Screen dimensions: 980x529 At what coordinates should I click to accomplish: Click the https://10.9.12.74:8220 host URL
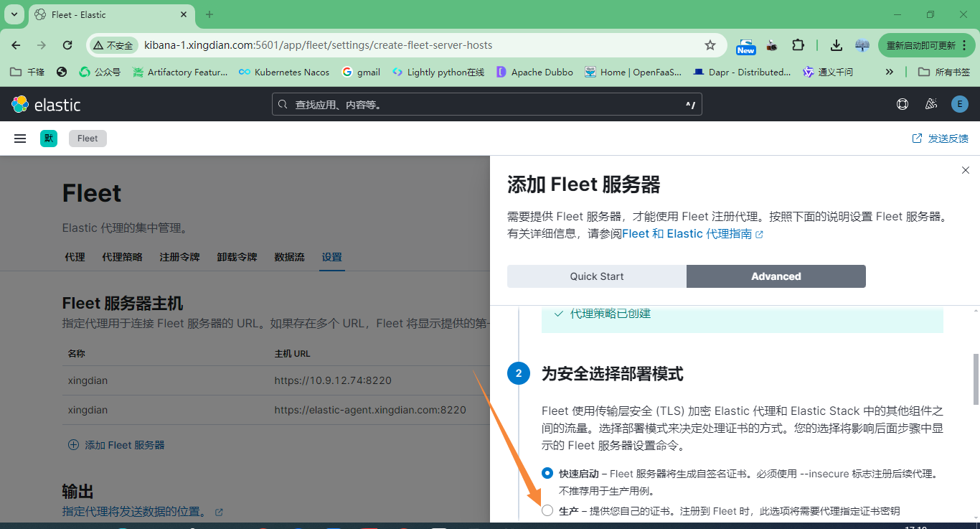tap(333, 380)
